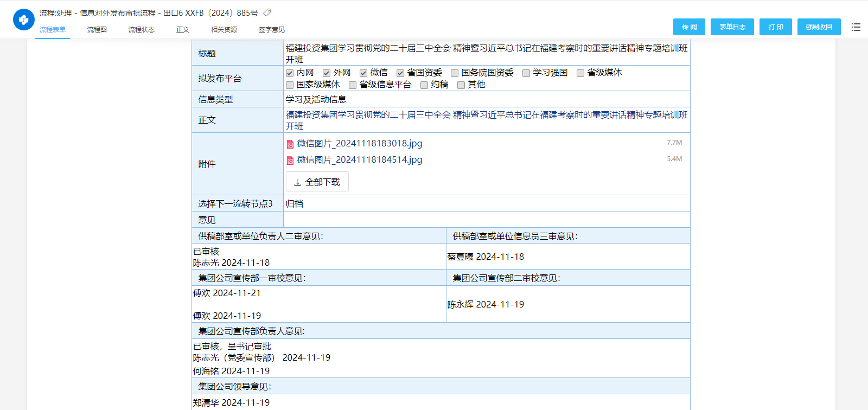Switch to the 流程图 tab

[97, 30]
